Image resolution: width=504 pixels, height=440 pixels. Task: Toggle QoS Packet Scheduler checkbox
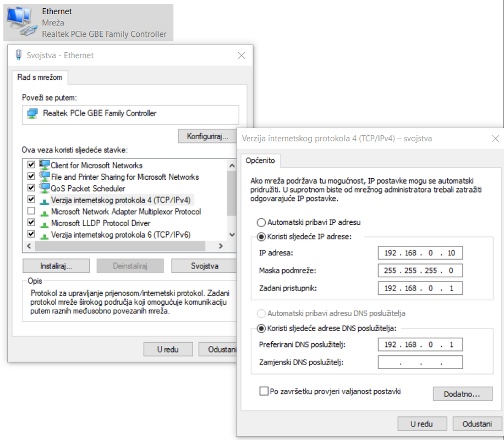tap(31, 188)
